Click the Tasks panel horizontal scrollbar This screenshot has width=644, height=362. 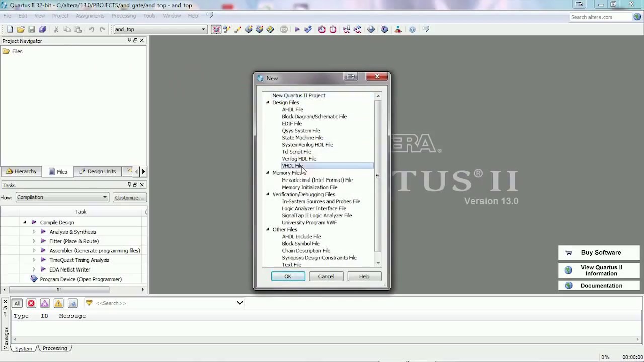[x=58, y=289]
